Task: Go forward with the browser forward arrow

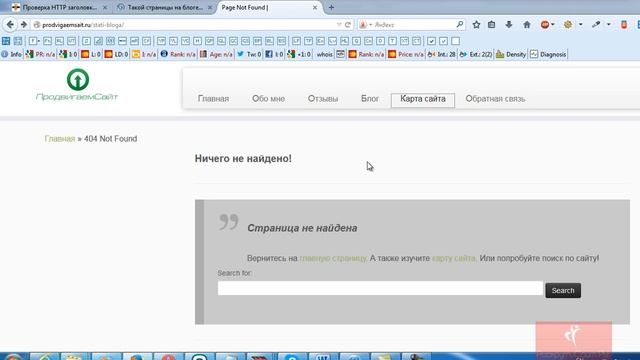Action: click(x=24, y=25)
